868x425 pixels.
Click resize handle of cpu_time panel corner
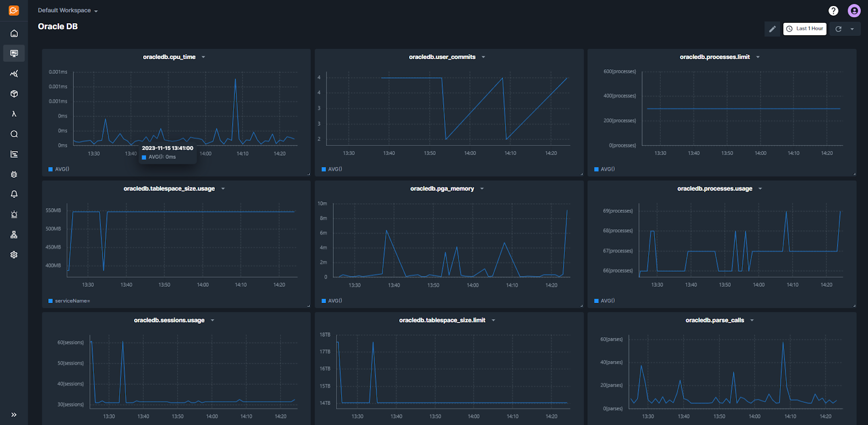tap(308, 173)
